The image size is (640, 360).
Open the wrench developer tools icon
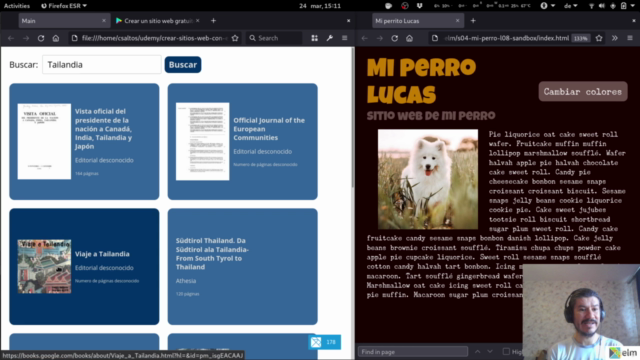click(x=330, y=38)
